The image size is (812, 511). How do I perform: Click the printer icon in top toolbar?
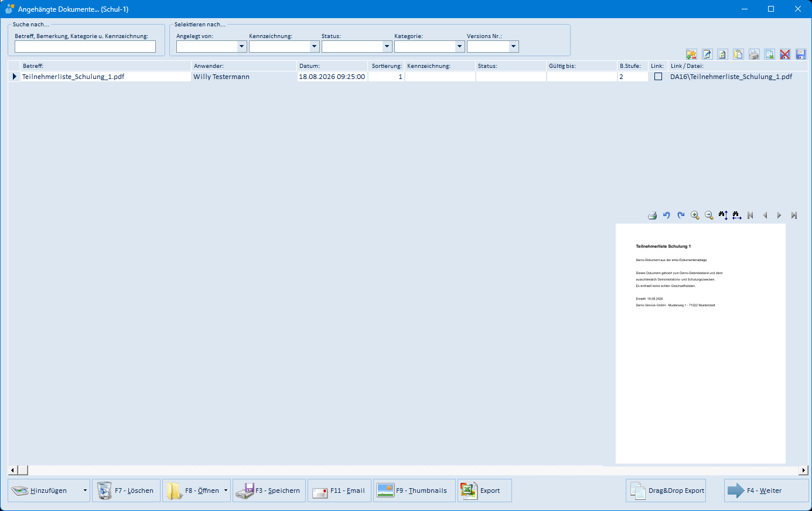click(x=754, y=54)
